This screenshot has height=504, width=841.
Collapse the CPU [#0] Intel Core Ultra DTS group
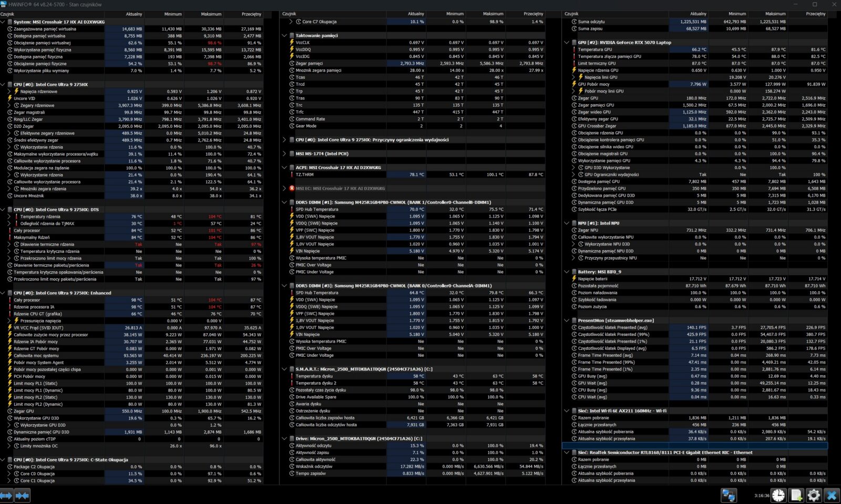click(x=3, y=210)
